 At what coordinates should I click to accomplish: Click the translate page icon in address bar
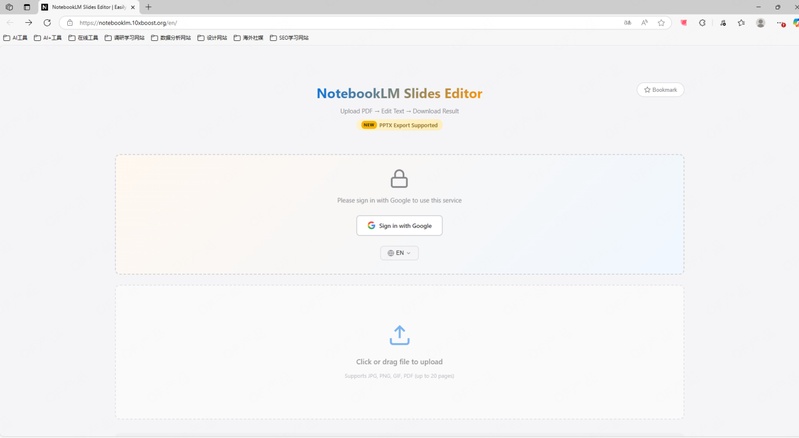click(628, 22)
